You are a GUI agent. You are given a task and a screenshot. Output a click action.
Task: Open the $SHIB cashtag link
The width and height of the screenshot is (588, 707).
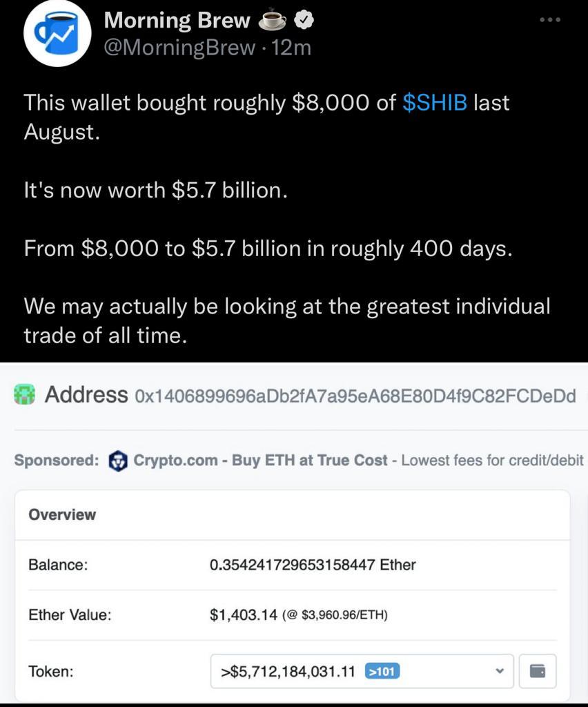[435, 103]
